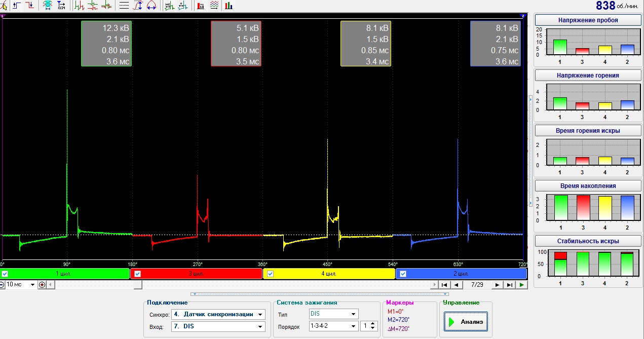The height and width of the screenshot is (339, 644).
Task: Collapse the bottom panel with the thin arrow bar
Action: pos(319,294)
